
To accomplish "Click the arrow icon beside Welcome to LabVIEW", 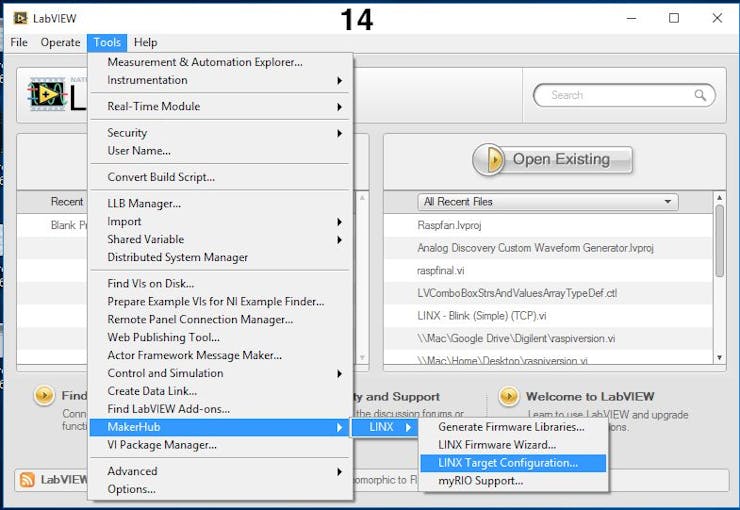I will tap(509, 396).
